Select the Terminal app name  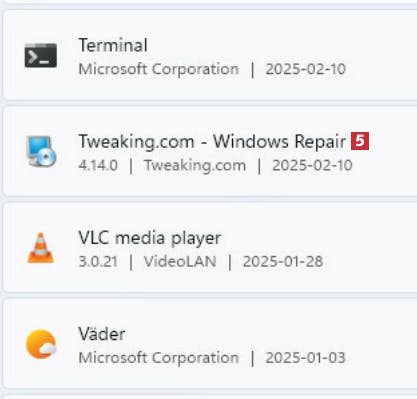[113, 45]
